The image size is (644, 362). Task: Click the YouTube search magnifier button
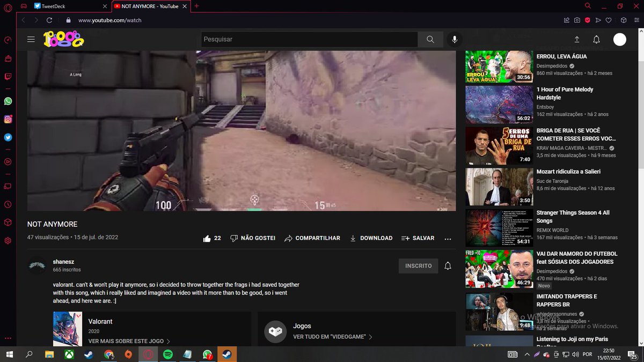[x=430, y=39]
